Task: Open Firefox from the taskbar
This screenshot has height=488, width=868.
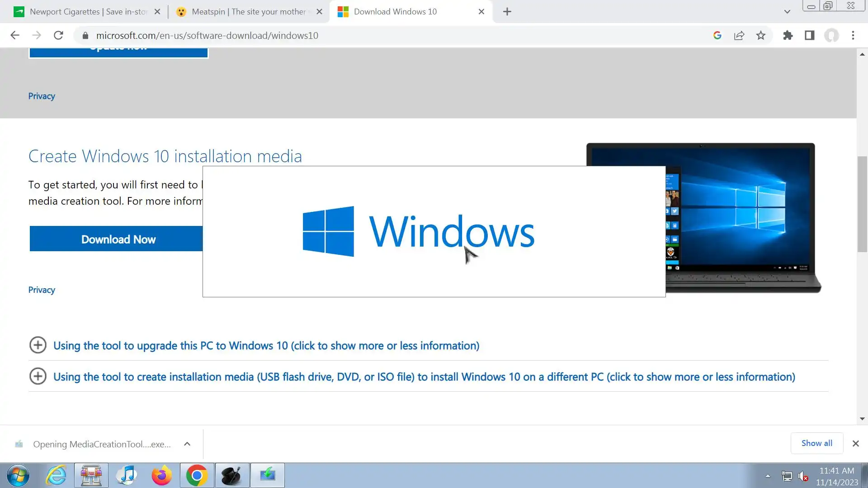Action: pyautogui.click(x=161, y=475)
